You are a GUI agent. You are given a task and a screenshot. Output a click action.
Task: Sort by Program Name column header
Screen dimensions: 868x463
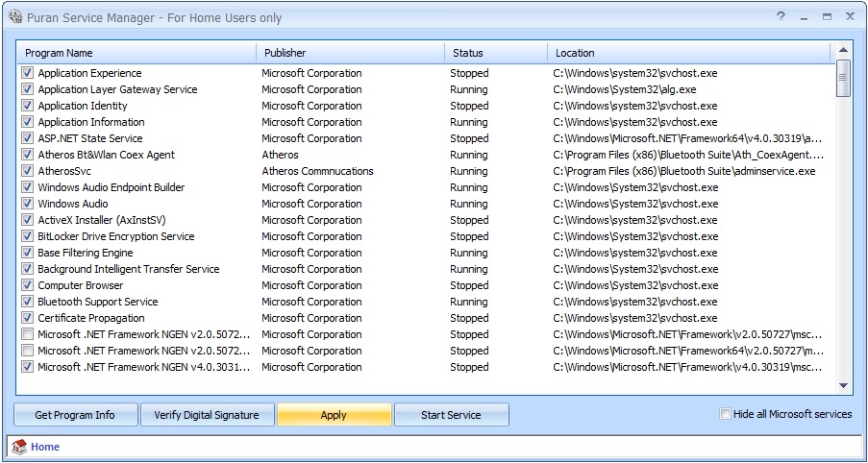coord(137,53)
